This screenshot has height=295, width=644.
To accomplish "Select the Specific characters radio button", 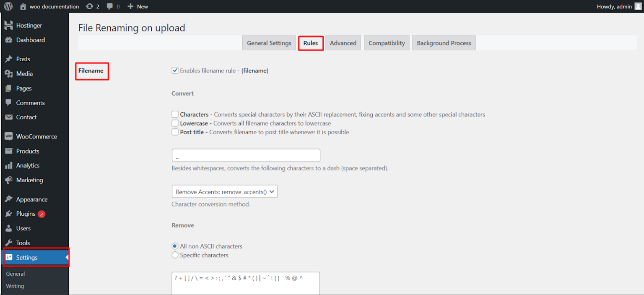I will 175,255.
